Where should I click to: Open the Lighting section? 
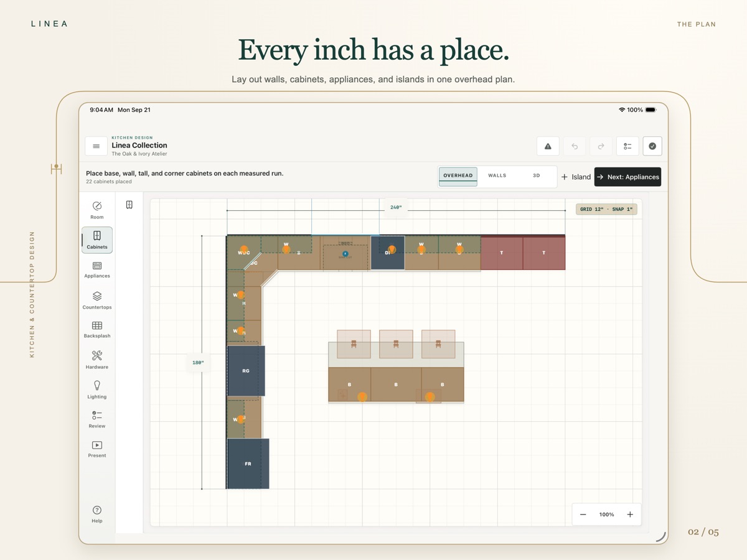tap(97, 390)
